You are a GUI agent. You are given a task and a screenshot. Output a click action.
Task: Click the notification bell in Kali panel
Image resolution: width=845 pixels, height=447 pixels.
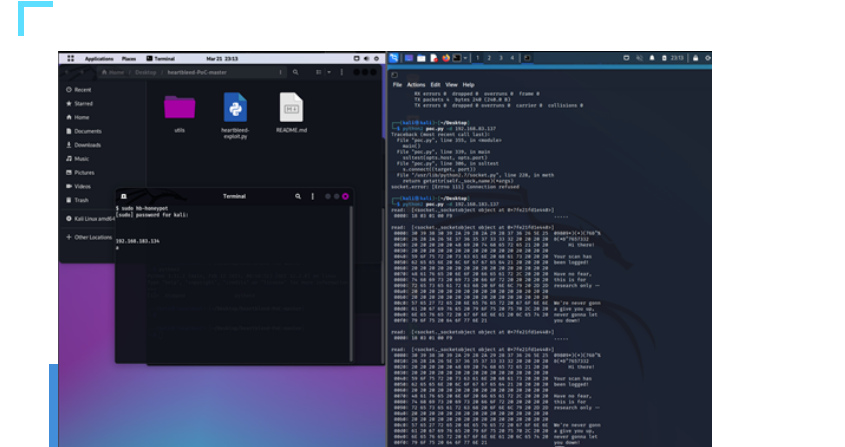pos(652,58)
